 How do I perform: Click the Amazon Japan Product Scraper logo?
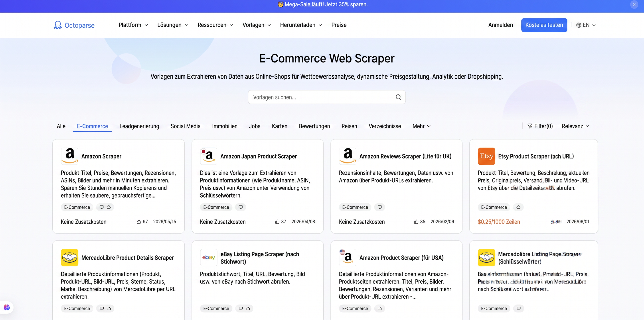click(209, 156)
